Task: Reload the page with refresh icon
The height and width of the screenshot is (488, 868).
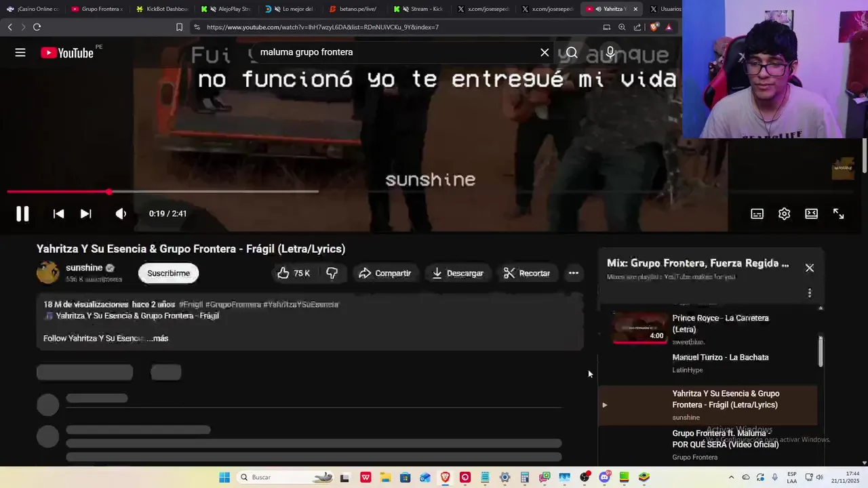Action: 37,27
